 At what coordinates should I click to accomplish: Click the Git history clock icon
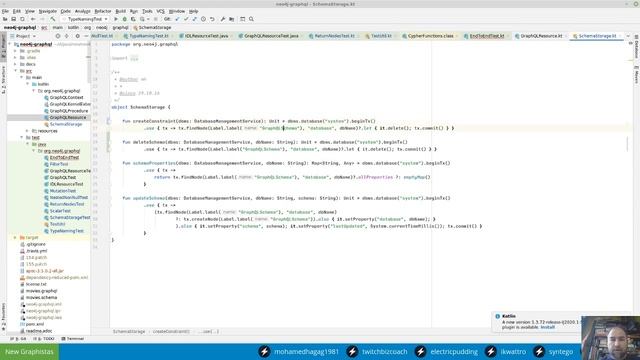click(x=203, y=19)
